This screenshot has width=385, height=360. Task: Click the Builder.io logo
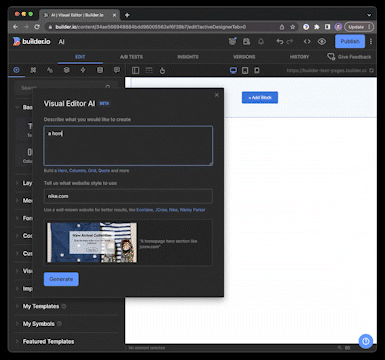[x=31, y=41]
